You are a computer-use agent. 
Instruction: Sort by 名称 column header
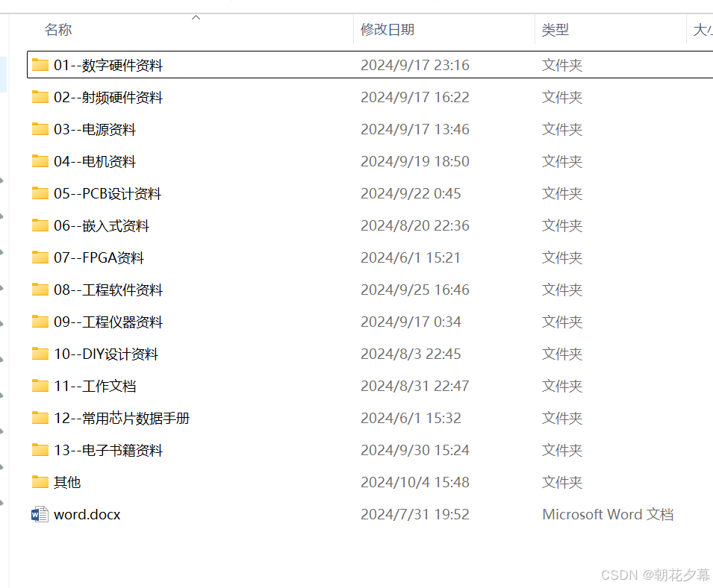[58, 30]
